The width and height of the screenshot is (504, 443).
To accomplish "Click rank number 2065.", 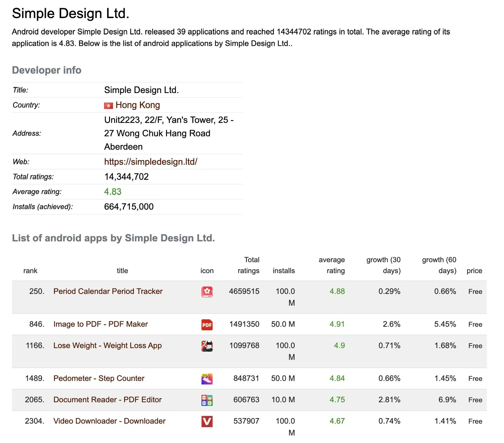I will point(35,400).
